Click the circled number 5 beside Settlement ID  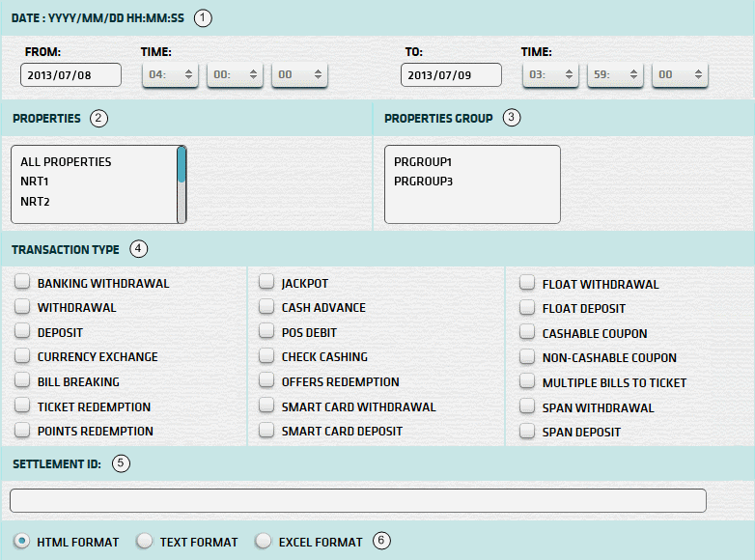click(x=121, y=463)
